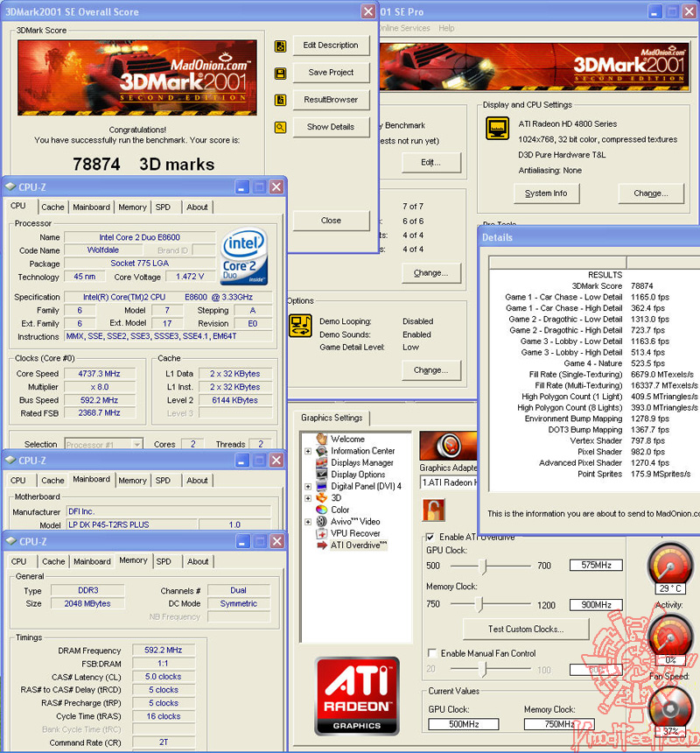Click the VPU Recover icon

(x=321, y=533)
